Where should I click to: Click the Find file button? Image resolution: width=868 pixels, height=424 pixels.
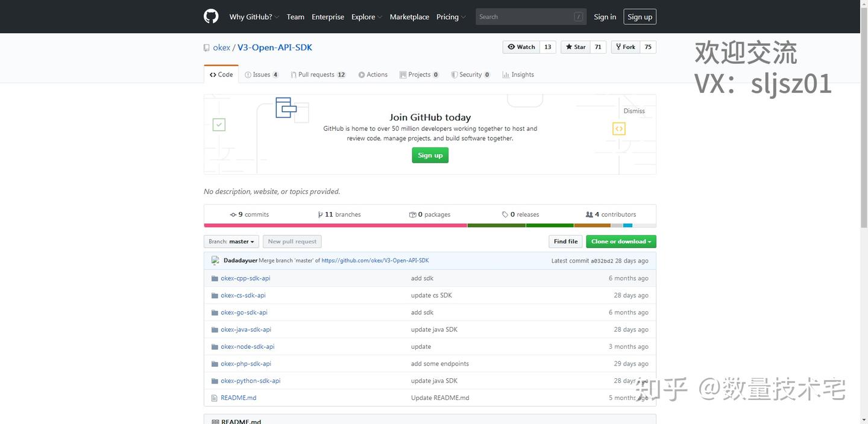pos(565,242)
